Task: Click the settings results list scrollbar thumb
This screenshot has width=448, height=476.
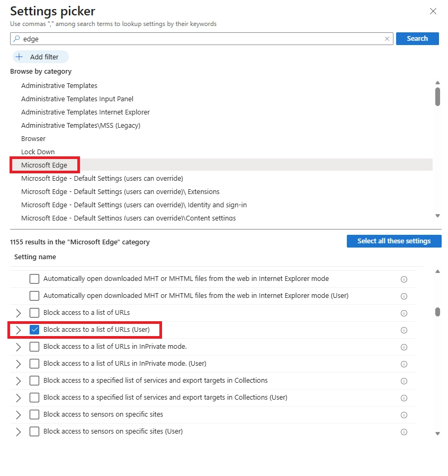Action: pos(437,312)
